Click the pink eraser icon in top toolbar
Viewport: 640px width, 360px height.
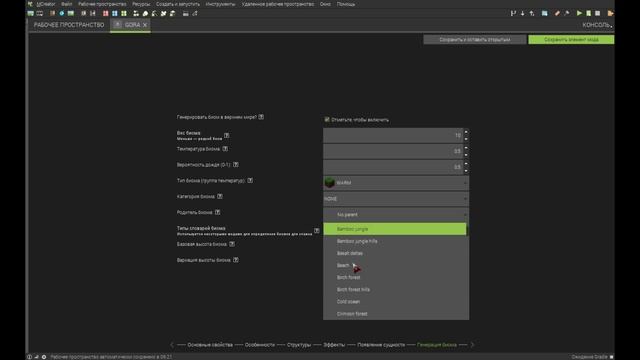click(x=557, y=13)
